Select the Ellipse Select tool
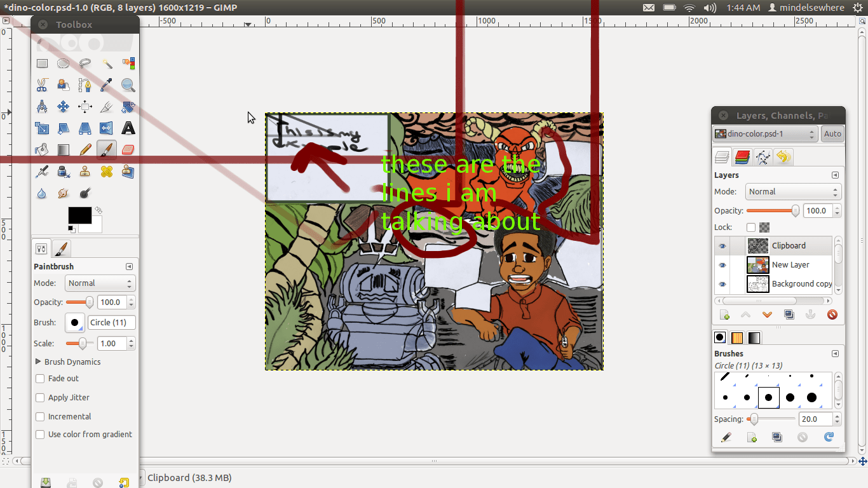 64,64
